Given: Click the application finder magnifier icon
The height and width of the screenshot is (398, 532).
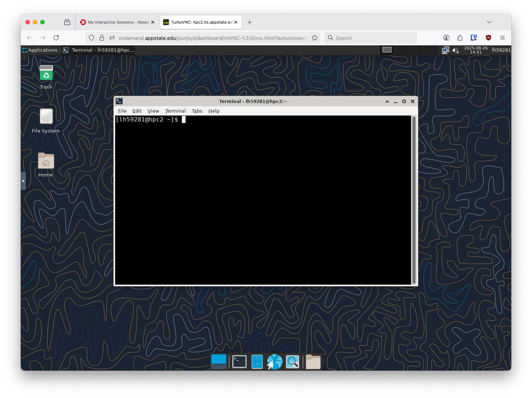Looking at the screenshot, I should (293, 362).
